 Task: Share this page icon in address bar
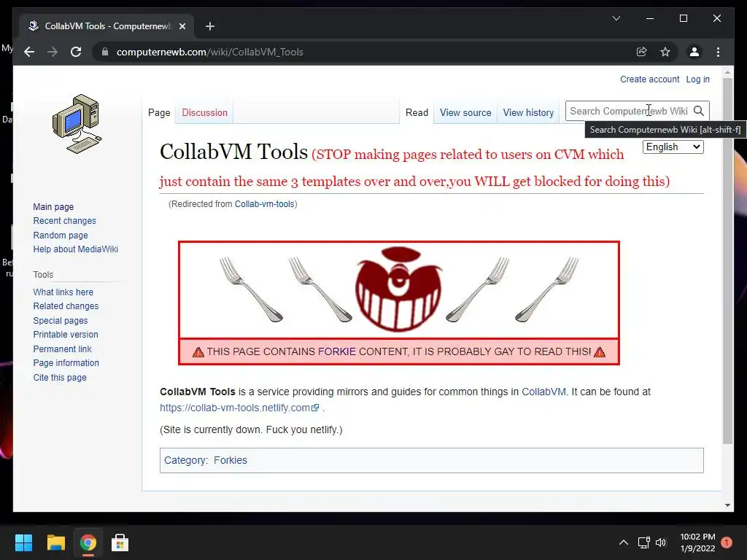pos(642,52)
